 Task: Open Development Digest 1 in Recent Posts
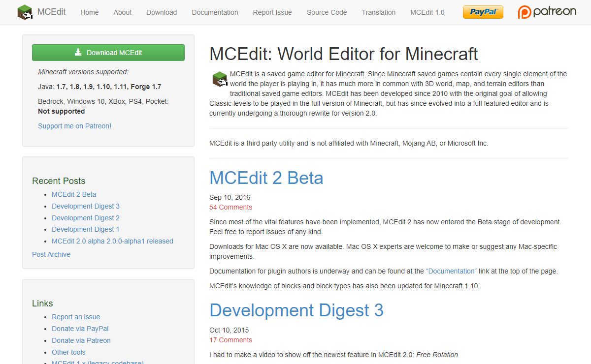[86, 229]
